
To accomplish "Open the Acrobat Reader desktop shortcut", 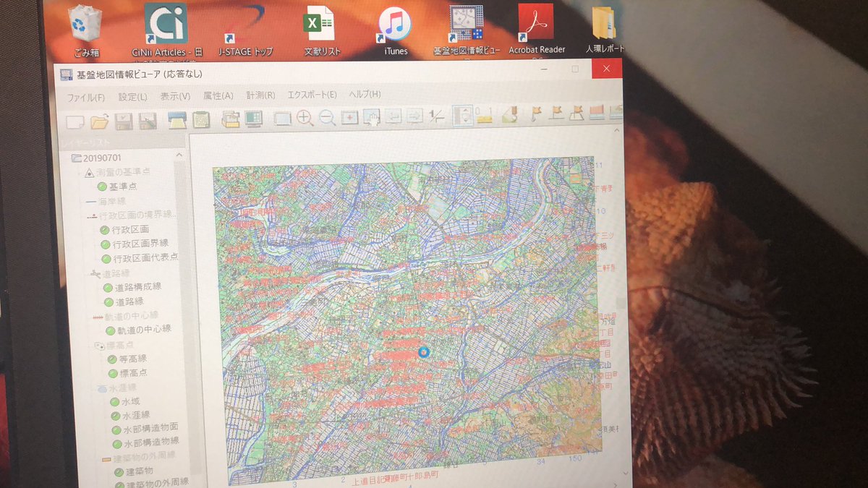I will click(x=536, y=30).
